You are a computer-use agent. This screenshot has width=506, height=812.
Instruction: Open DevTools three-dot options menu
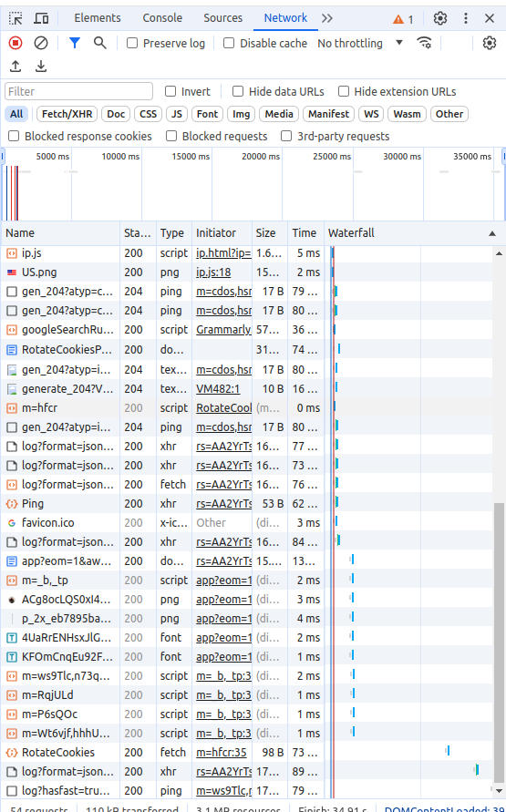(466, 18)
